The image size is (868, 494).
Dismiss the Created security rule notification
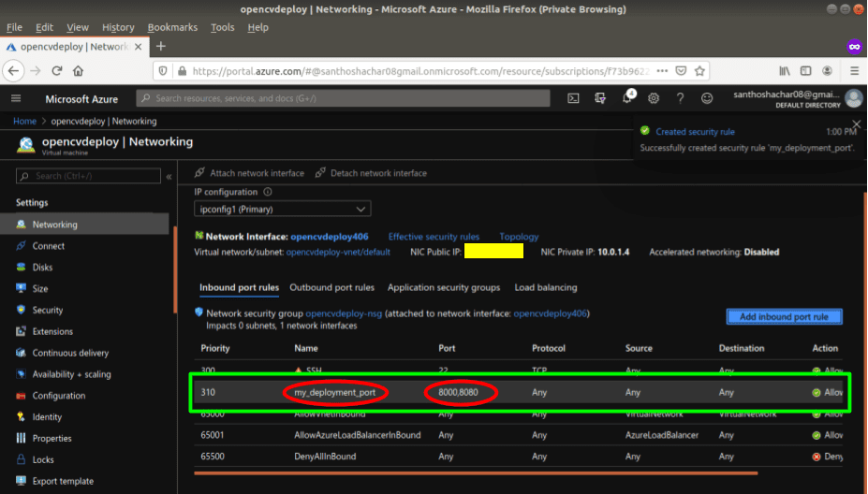857,123
